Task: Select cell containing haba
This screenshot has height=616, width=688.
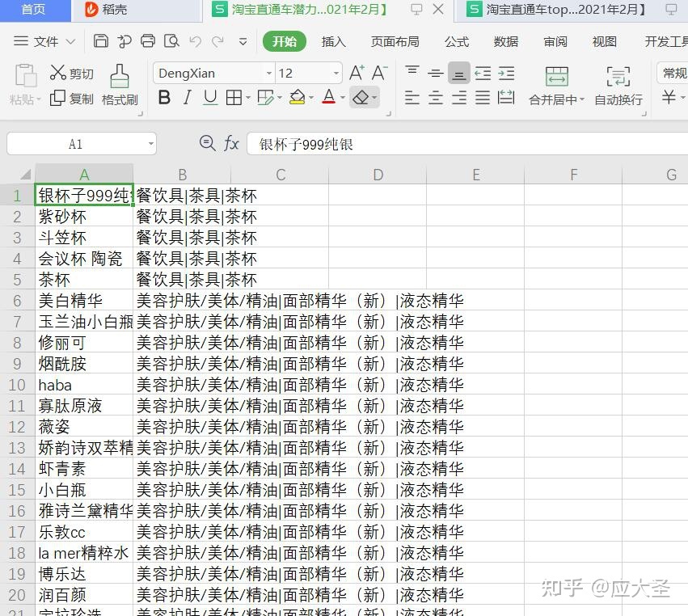Action: (x=84, y=385)
